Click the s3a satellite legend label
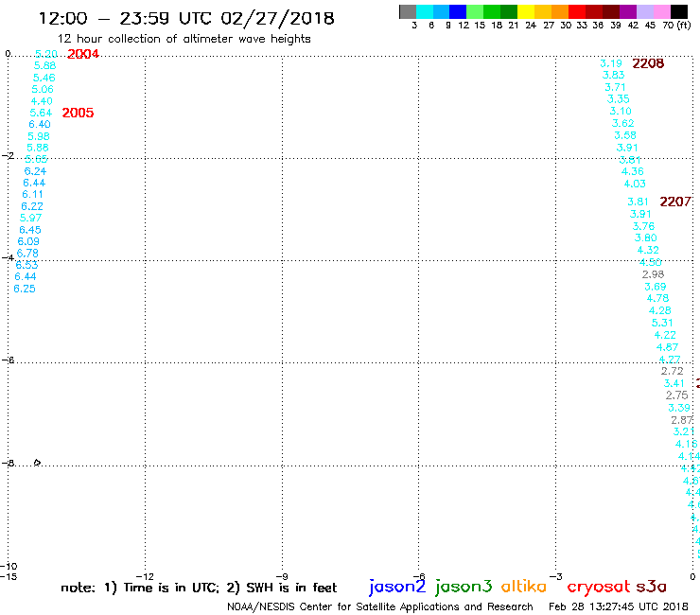Viewport: 700px width, 615px height. click(651, 587)
